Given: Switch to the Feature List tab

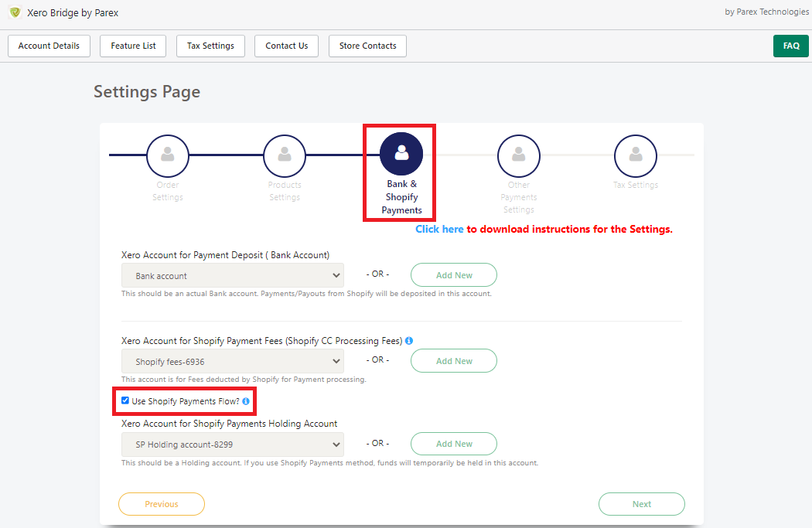Looking at the screenshot, I should pos(132,46).
